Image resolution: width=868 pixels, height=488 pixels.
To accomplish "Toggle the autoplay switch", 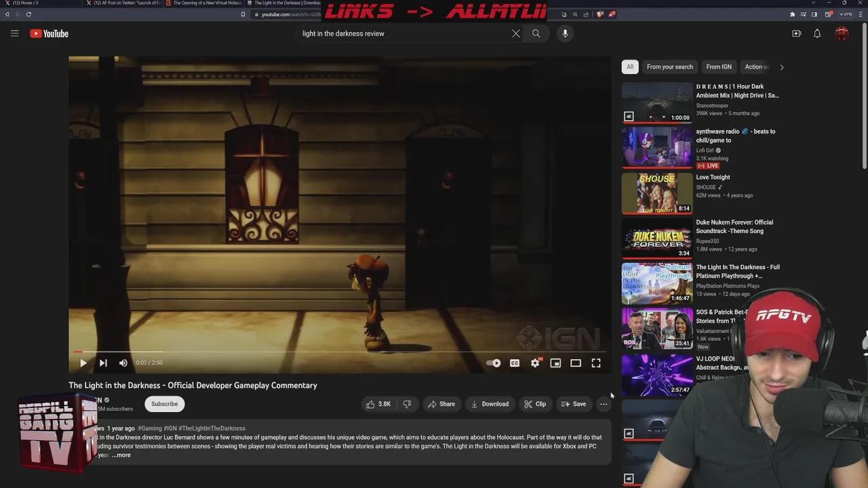I will click(x=494, y=363).
